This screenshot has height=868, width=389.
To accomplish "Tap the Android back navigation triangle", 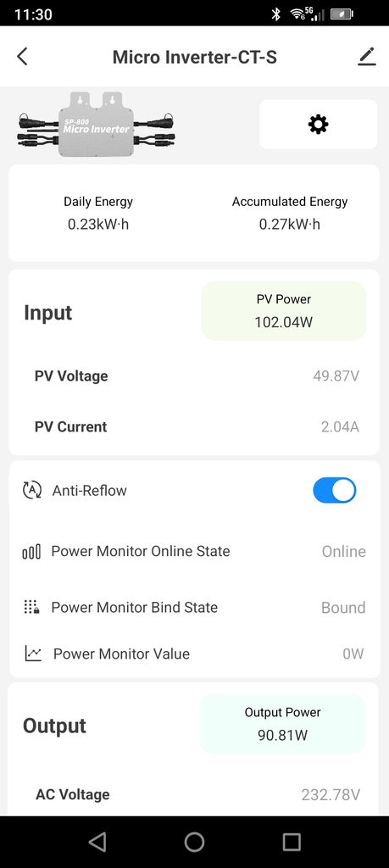I will pyautogui.click(x=97, y=842).
